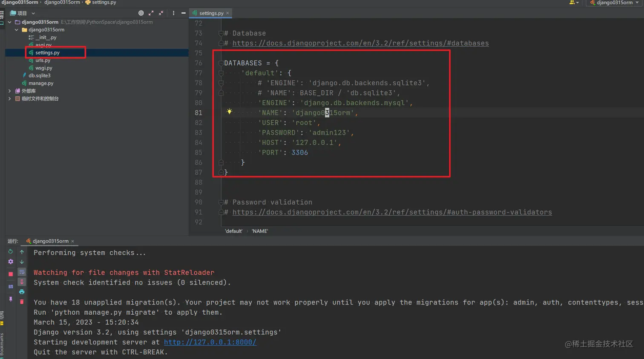The width and height of the screenshot is (644, 359).
Task: Click "March 15, 2023 - 15:20:34" console line
Action: tap(86, 322)
